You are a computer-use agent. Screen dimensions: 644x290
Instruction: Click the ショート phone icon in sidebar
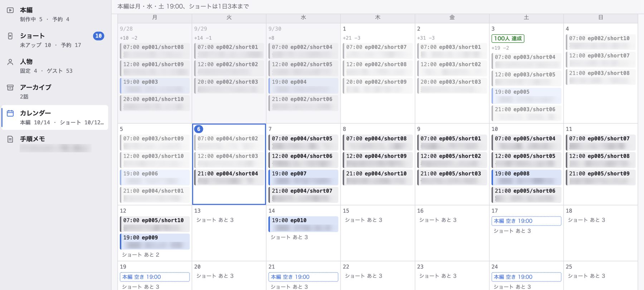tap(10, 36)
